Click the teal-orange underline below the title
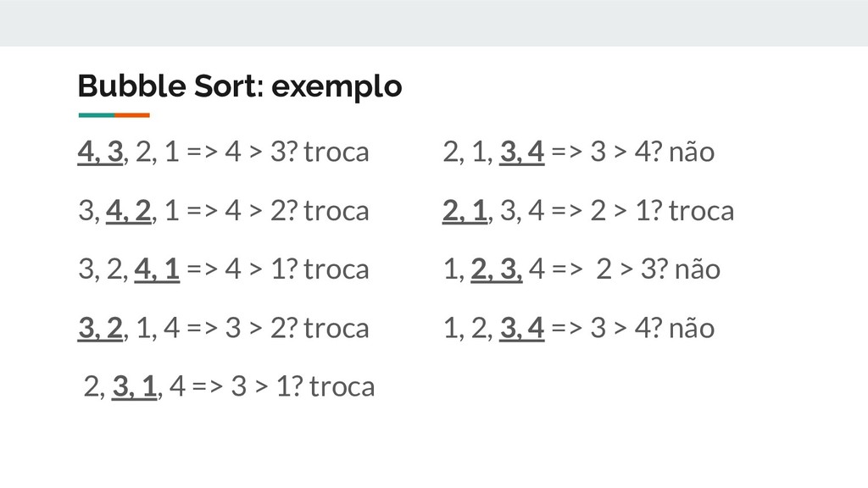This screenshot has width=868, height=488. pyautogui.click(x=114, y=115)
